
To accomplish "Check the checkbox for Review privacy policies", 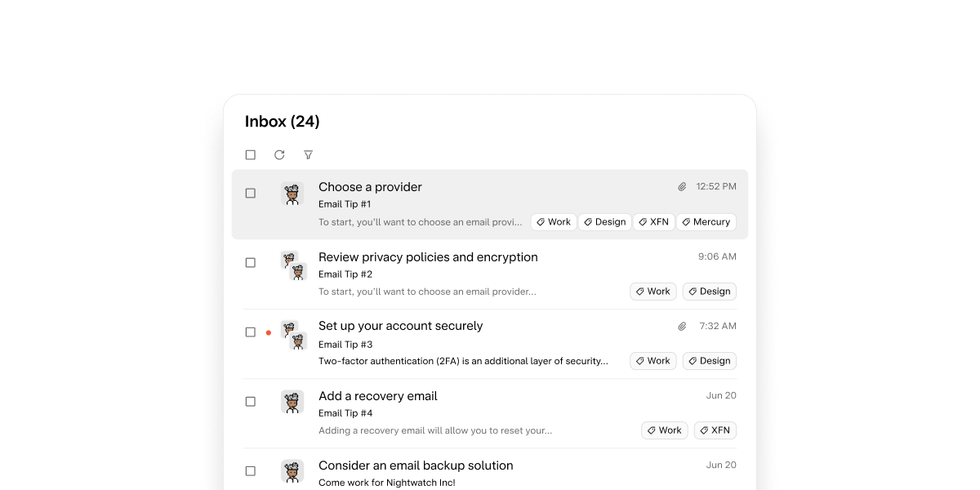I will 251,263.
